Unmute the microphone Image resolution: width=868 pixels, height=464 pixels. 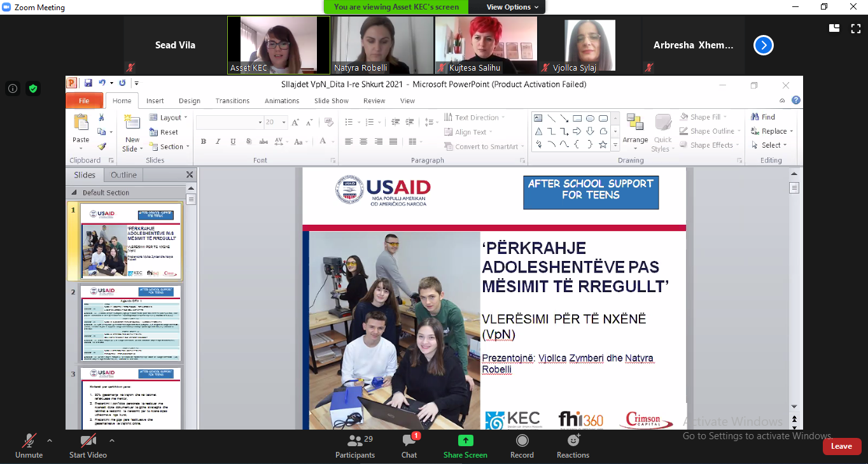coord(29,441)
